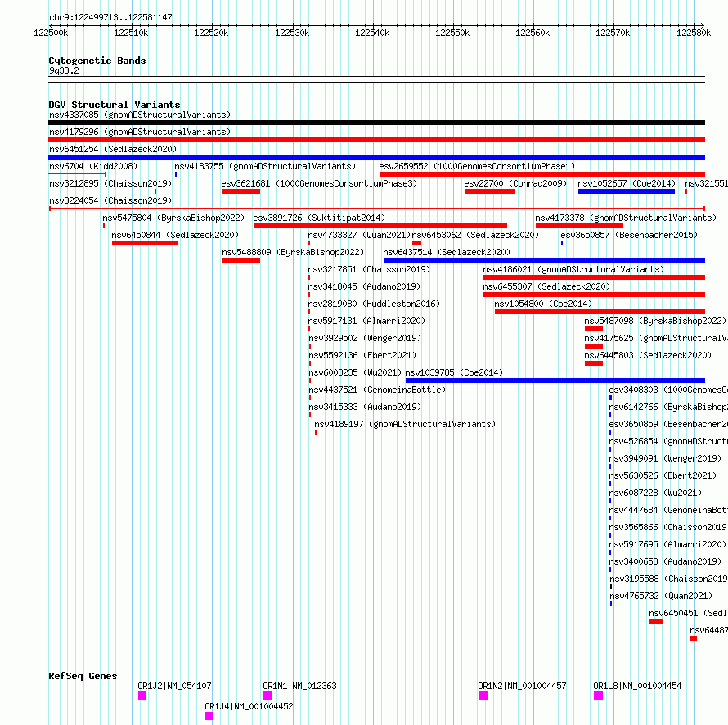Click the black nsv4337085 variant bar
Viewport: 728px width, 725px height.
coord(376,123)
